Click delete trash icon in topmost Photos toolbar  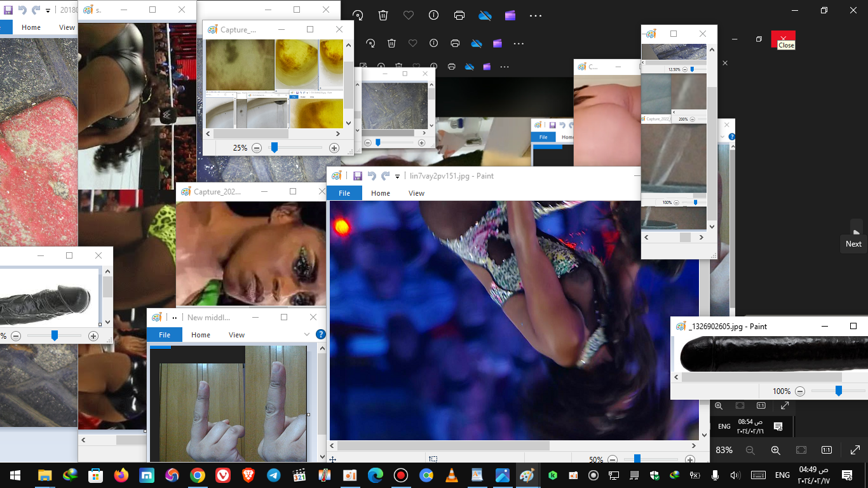[383, 16]
